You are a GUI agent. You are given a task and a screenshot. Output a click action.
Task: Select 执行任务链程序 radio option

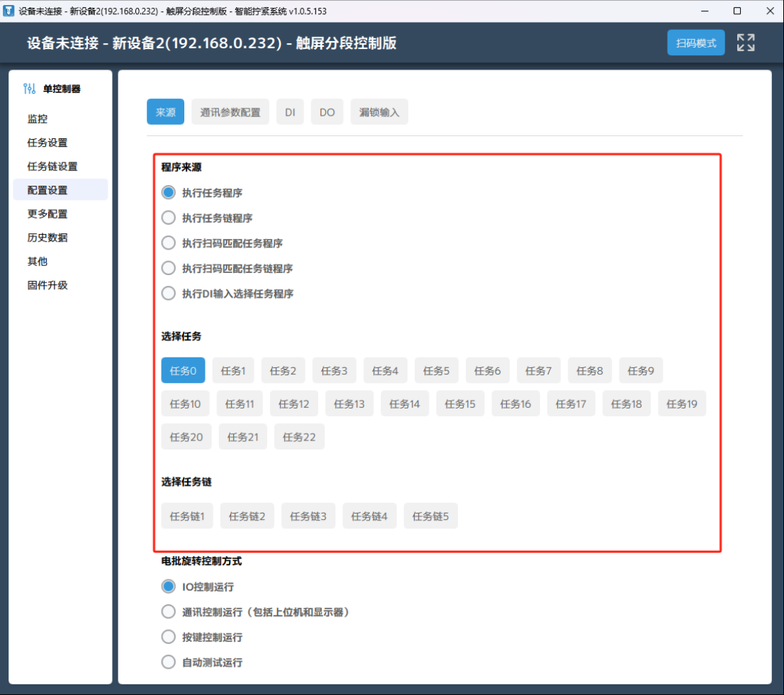169,218
